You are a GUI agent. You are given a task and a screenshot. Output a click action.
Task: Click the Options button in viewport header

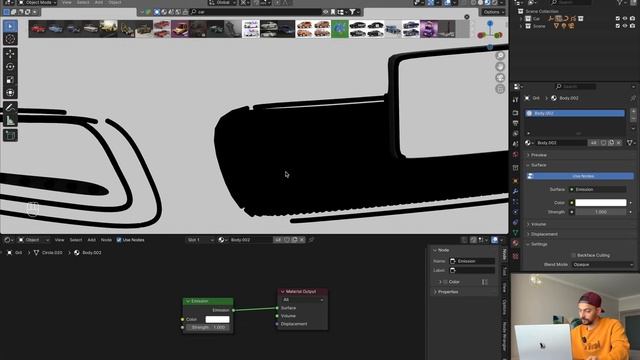coord(492,12)
